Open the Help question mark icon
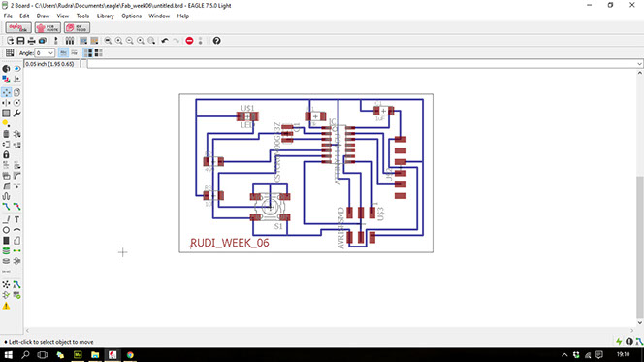 pos(217,41)
